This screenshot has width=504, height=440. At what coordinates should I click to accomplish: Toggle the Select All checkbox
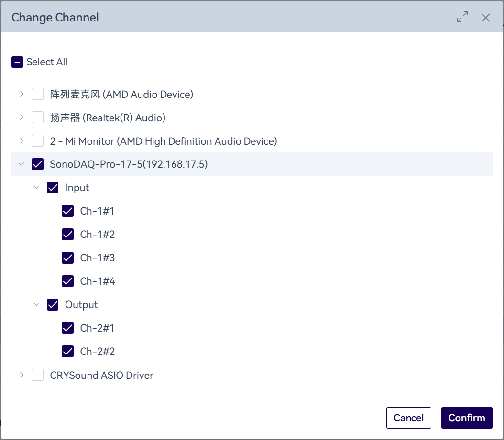point(17,62)
